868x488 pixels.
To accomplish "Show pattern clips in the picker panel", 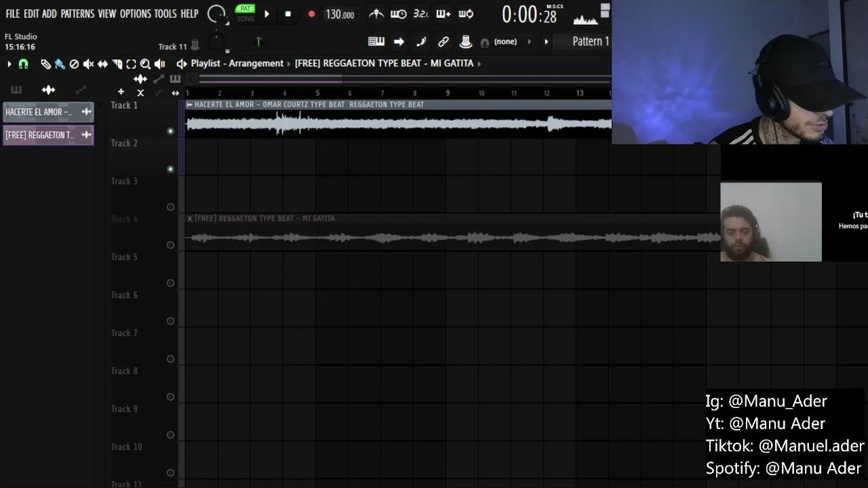I will pos(16,89).
